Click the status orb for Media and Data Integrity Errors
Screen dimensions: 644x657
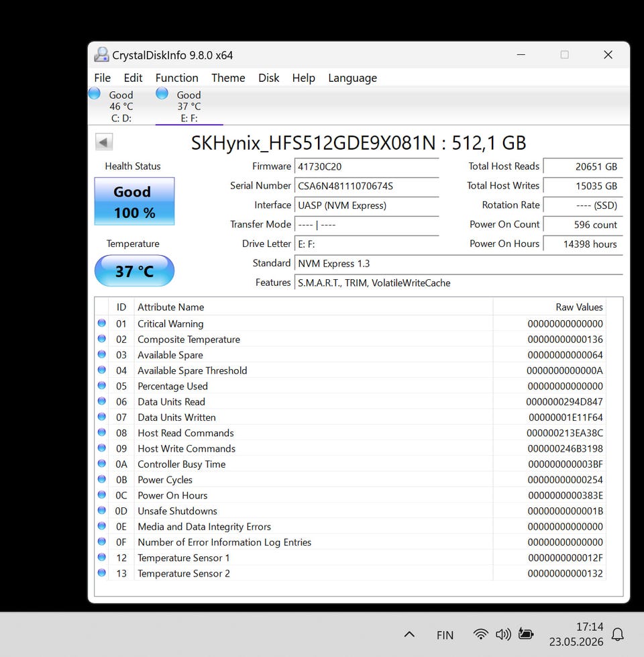click(x=102, y=525)
